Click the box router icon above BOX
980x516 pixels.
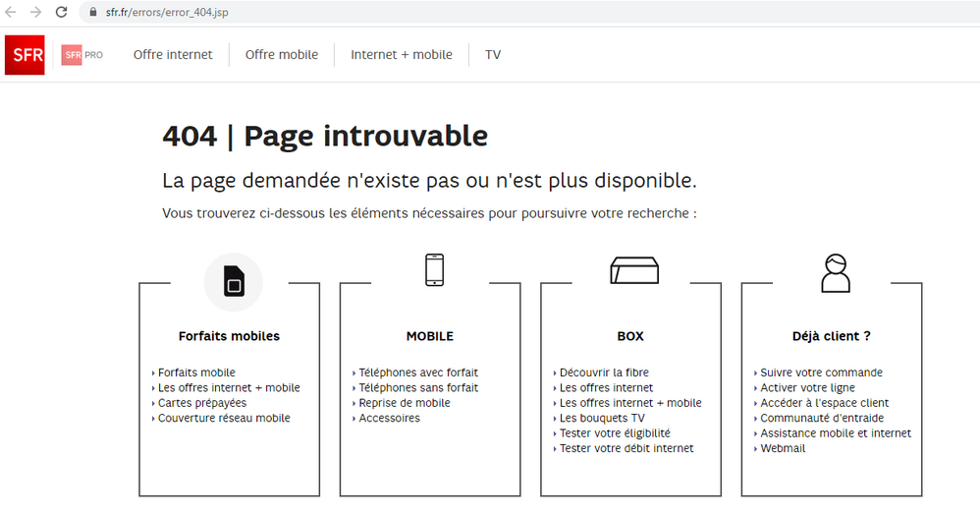point(634,270)
